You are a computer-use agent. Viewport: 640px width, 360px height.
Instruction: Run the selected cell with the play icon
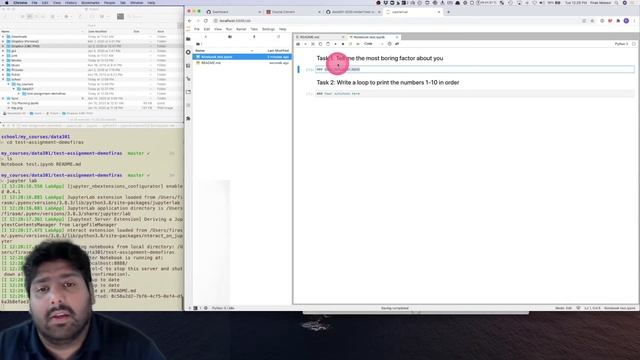[x=336, y=44]
